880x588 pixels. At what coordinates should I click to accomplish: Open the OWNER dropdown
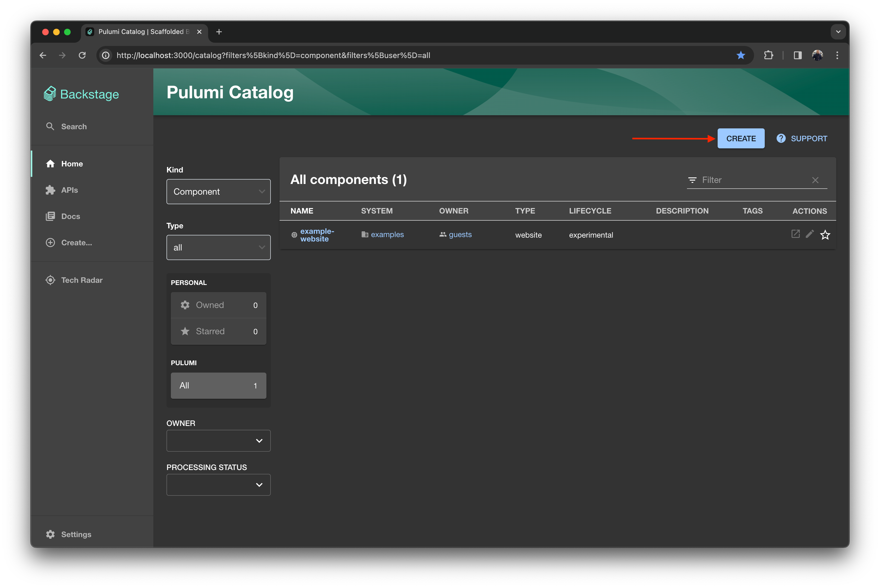[218, 441]
